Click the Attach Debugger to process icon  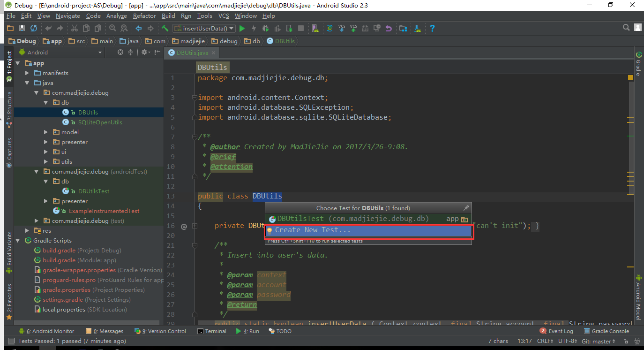tap(289, 28)
